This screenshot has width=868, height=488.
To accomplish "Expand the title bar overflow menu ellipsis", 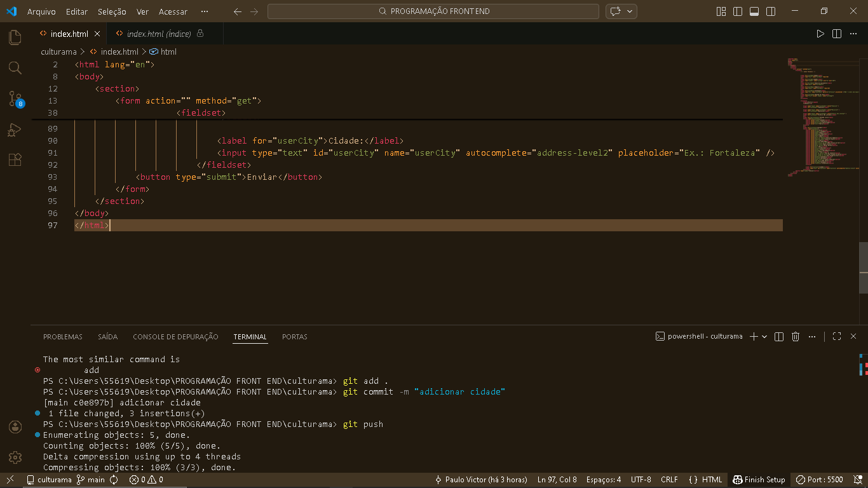I will tap(204, 11).
